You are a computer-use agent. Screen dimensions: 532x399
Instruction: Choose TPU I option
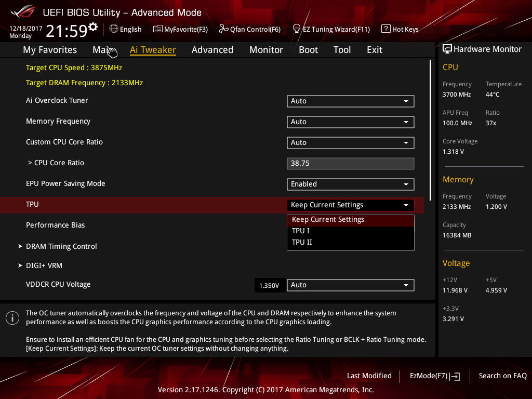(351, 231)
